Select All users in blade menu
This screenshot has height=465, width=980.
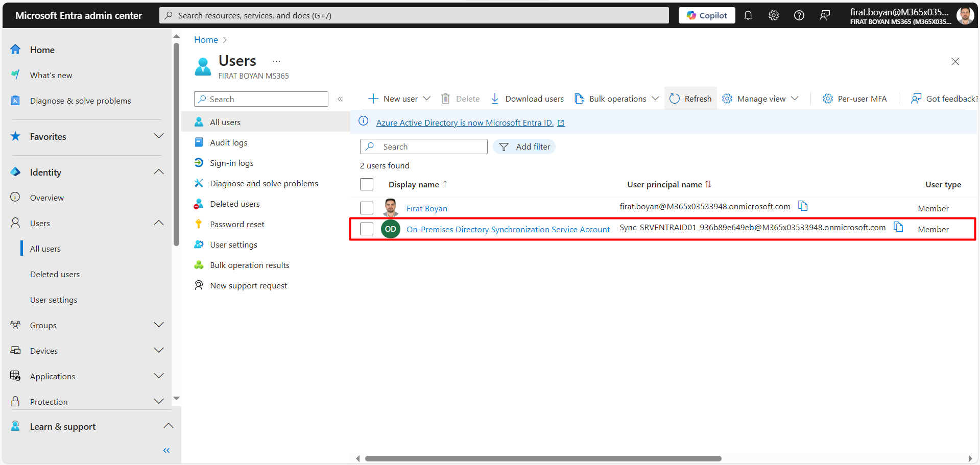[266, 122]
